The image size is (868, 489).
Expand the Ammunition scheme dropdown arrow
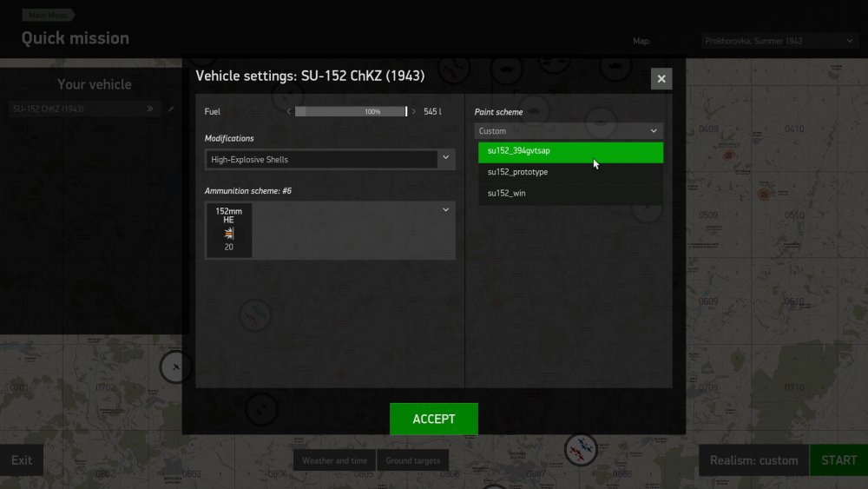445,210
